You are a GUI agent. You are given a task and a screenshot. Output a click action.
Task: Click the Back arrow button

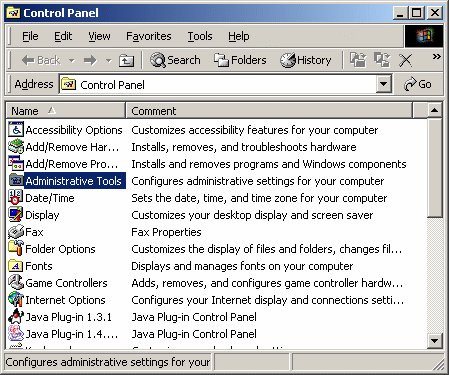tap(41, 60)
